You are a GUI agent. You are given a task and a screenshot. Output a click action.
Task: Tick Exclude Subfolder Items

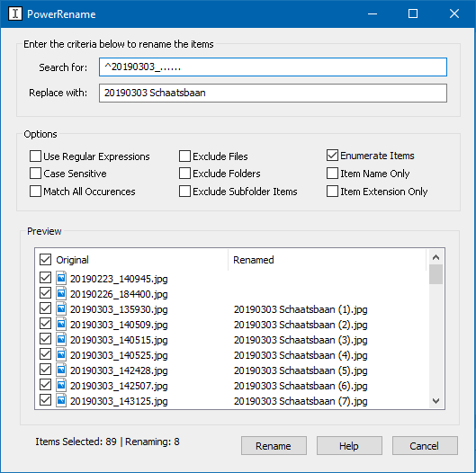[184, 192]
